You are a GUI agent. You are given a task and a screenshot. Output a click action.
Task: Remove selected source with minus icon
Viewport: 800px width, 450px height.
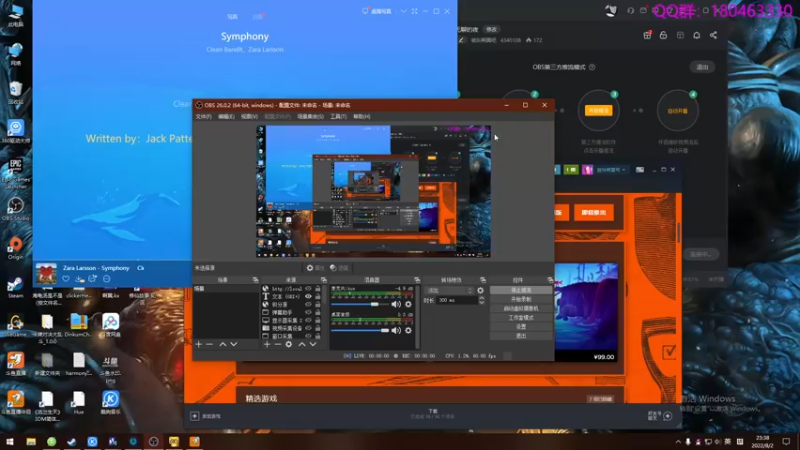point(278,344)
